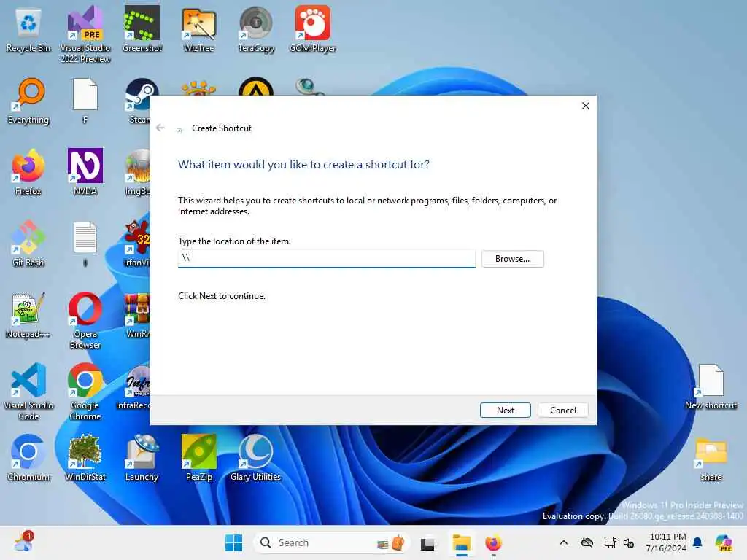This screenshot has height=560, width=747.
Task: Open the notifications bell icon
Action: pyautogui.click(x=697, y=542)
